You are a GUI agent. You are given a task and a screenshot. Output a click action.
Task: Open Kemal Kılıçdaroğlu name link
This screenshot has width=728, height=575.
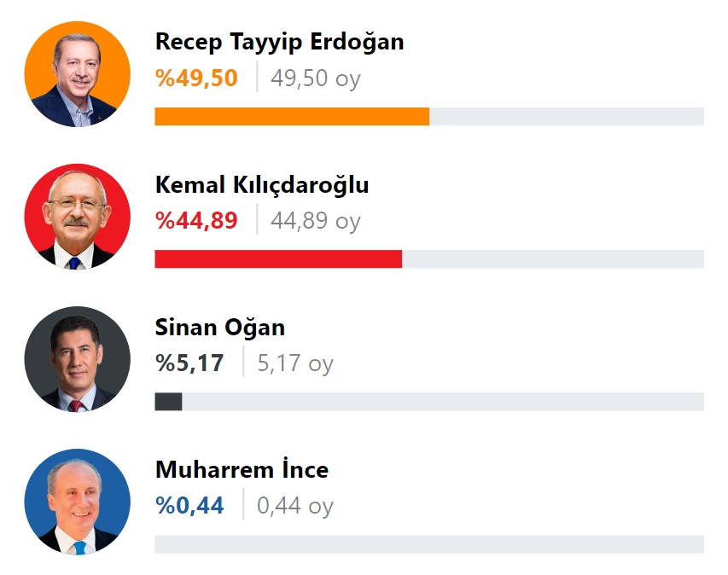[x=262, y=185]
